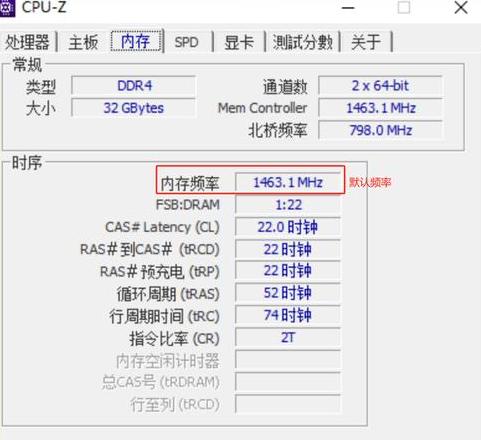This screenshot has height=440, width=481.
Task: Go to the 关于 tab
Action: [366, 42]
